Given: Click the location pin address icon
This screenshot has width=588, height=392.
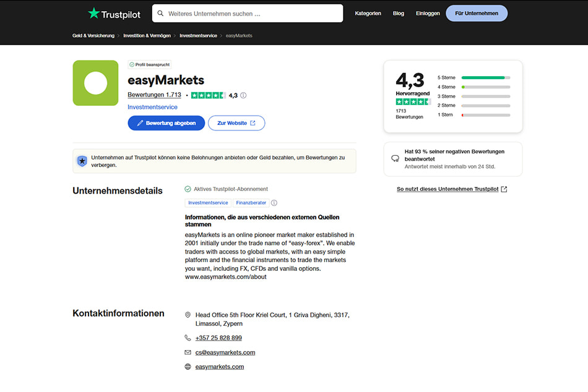Looking at the screenshot, I should click(188, 315).
